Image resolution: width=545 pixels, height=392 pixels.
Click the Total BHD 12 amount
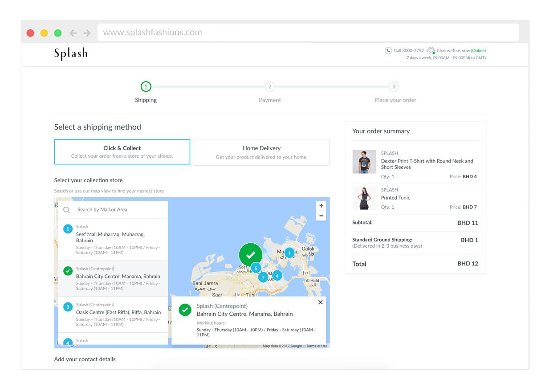pyautogui.click(x=468, y=264)
